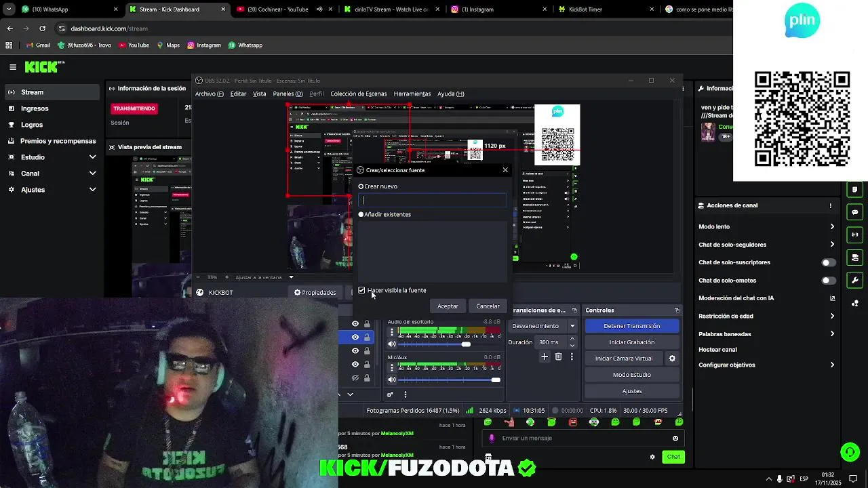Viewport: 868px width, 488px height.
Task: Expand Palabras baneadas options
Action: 832,334
